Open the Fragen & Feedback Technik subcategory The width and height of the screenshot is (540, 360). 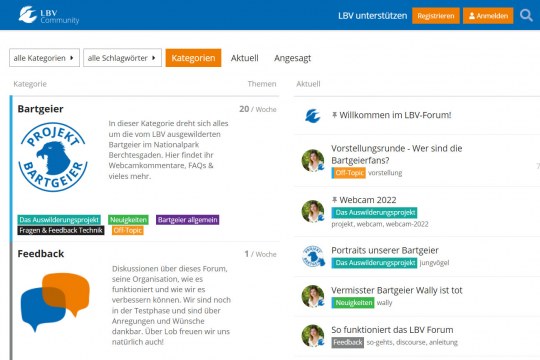pos(61,230)
